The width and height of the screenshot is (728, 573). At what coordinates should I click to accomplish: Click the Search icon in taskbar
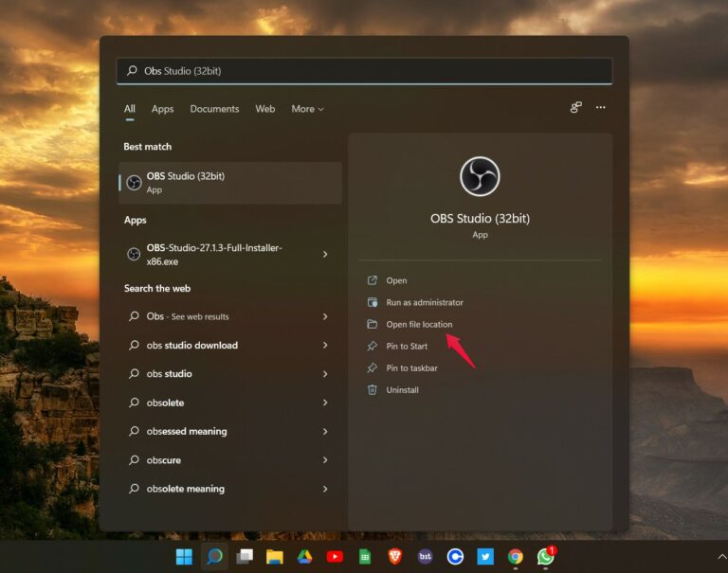click(214, 556)
